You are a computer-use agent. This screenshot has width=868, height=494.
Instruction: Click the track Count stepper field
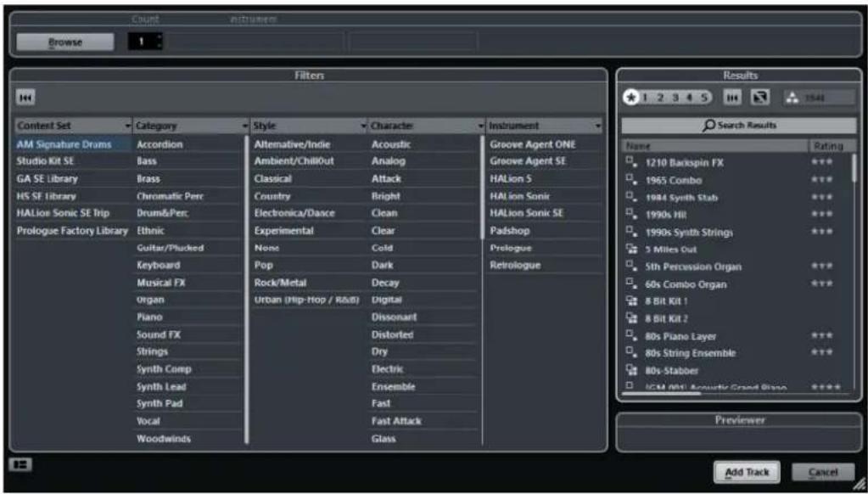point(145,42)
